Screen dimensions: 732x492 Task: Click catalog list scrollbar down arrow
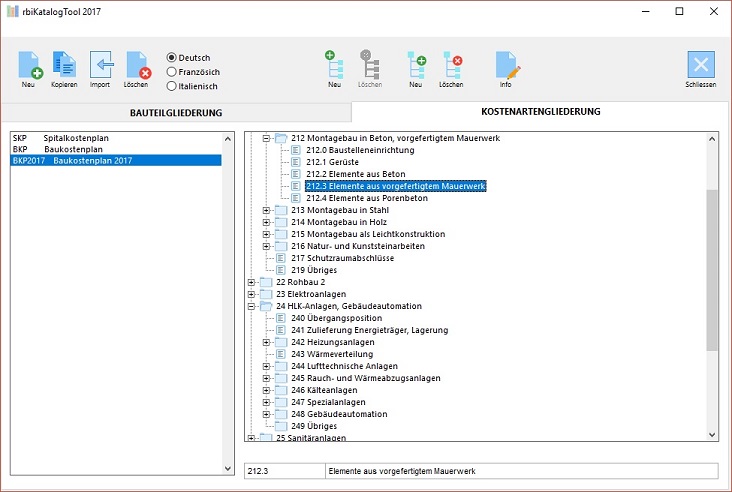pyautogui.click(x=228, y=469)
